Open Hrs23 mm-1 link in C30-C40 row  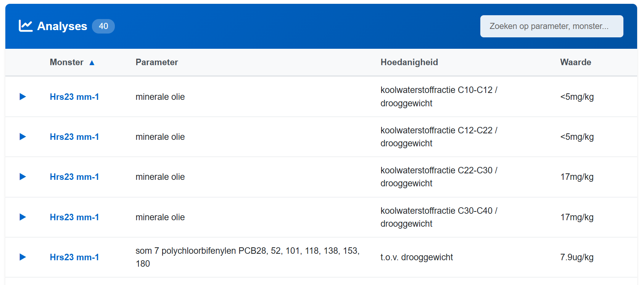[x=74, y=217]
